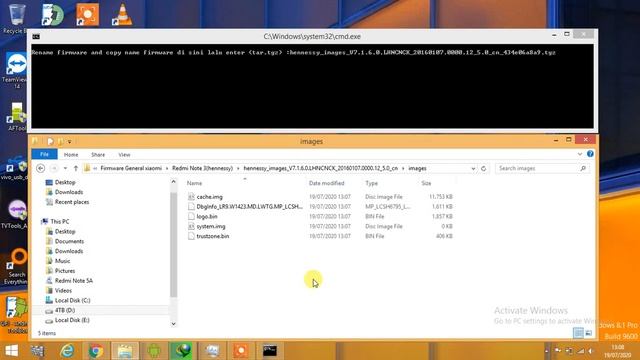Open the Android app icon in taskbar

click(x=154, y=351)
